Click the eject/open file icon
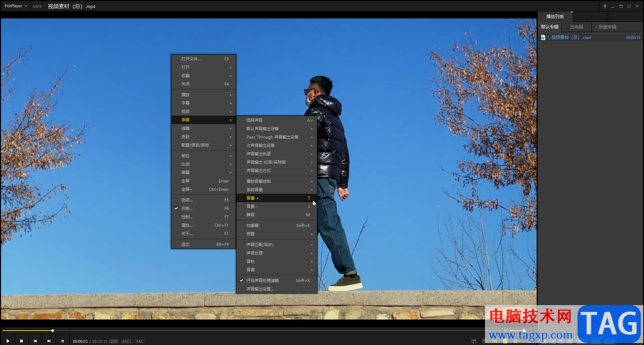644x345 pixels. pos(63,341)
